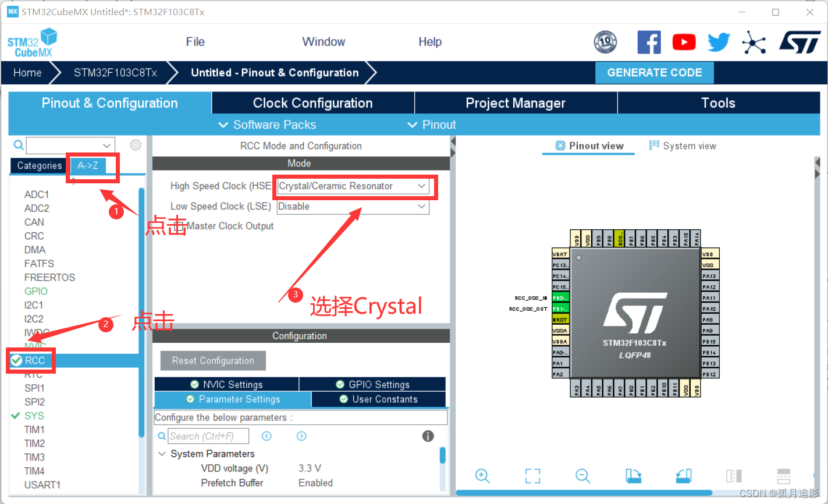Viewport: 828px width, 504px height.
Task: Open the File menu
Action: pyautogui.click(x=196, y=42)
